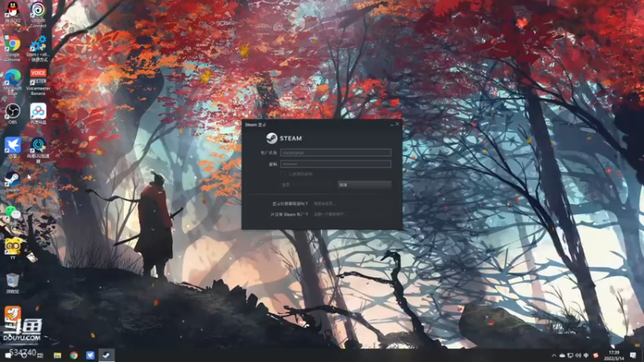Switch the IME language indicator in tray
Viewport: 644px width, 362px height.
586,355
